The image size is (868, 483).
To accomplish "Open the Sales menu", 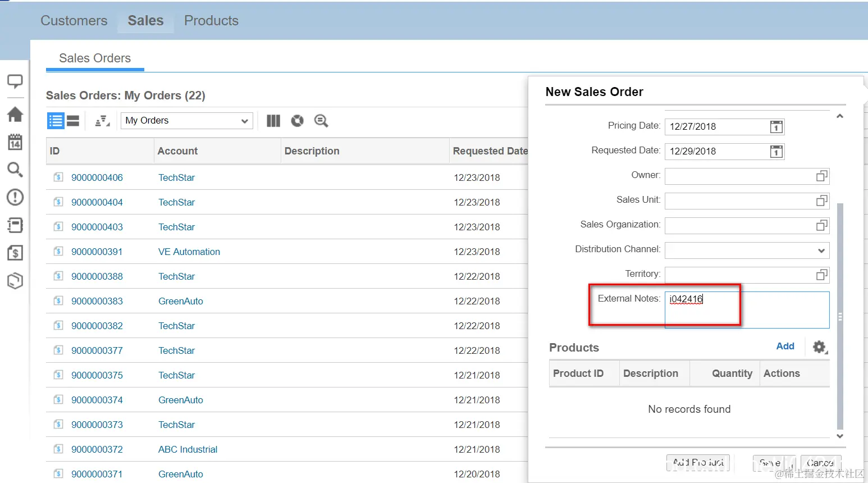I will point(145,21).
